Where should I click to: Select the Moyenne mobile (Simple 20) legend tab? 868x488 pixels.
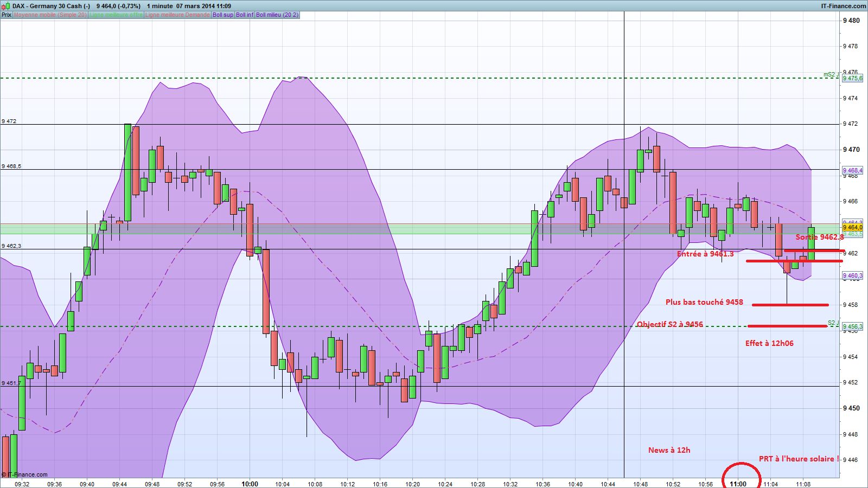[x=50, y=15]
